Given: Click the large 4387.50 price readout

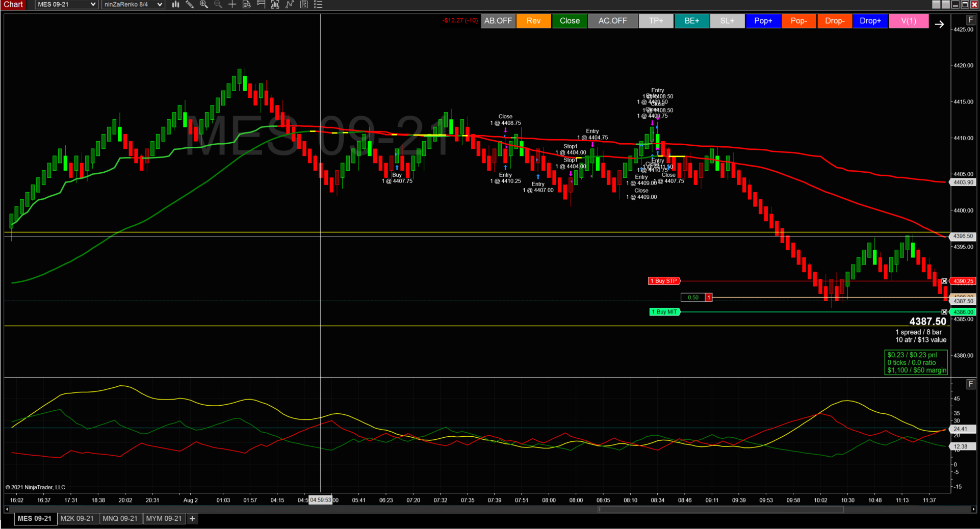Looking at the screenshot, I should coord(927,322).
